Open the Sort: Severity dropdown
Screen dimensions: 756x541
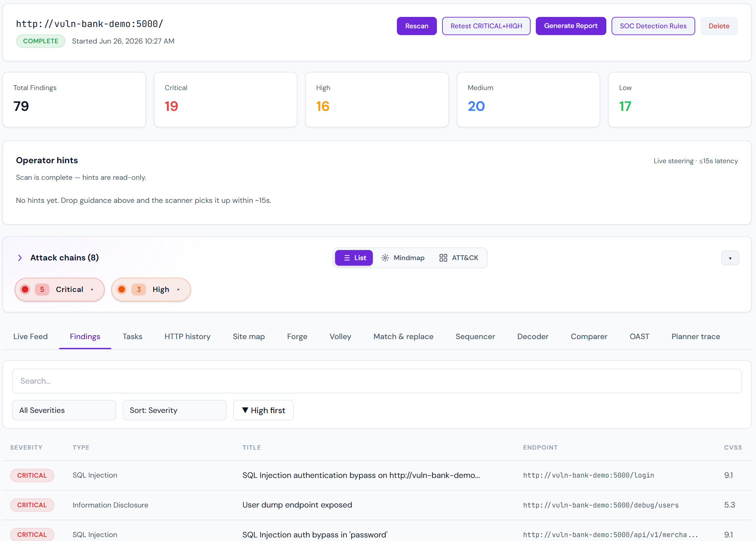pyautogui.click(x=175, y=410)
